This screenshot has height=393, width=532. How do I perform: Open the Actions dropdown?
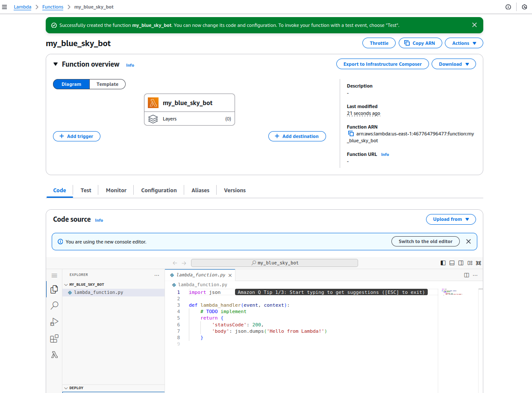point(464,43)
